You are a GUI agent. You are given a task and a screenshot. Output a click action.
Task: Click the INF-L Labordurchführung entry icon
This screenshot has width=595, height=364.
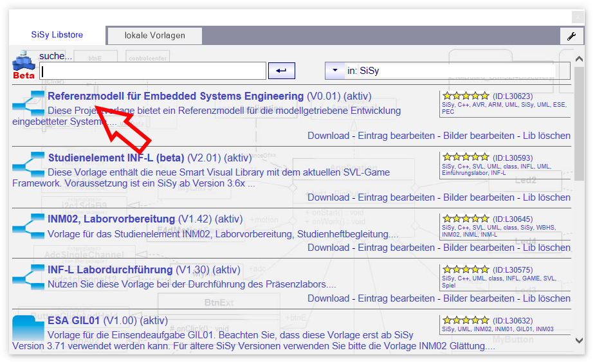pyautogui.click(x=28, y=277)
